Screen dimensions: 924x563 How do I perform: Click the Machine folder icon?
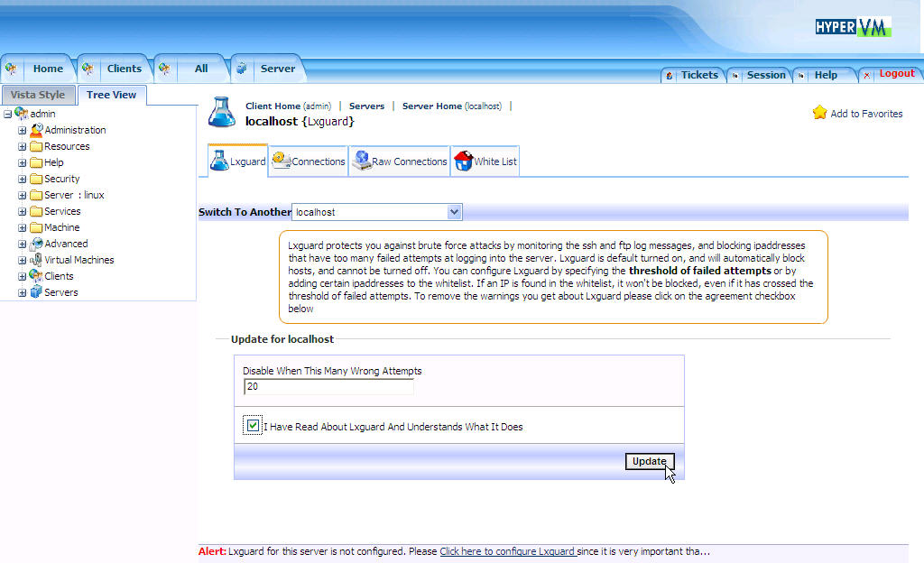[x=36, y=227]
